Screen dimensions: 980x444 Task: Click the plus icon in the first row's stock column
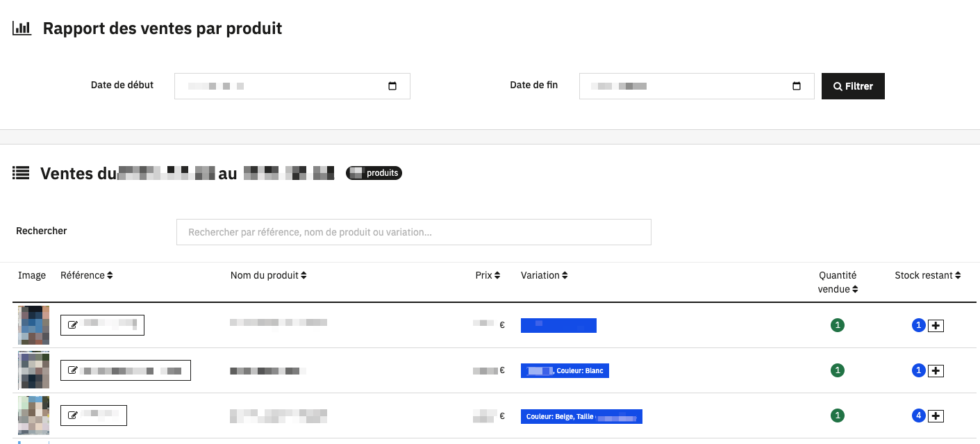tap(936, 324)
